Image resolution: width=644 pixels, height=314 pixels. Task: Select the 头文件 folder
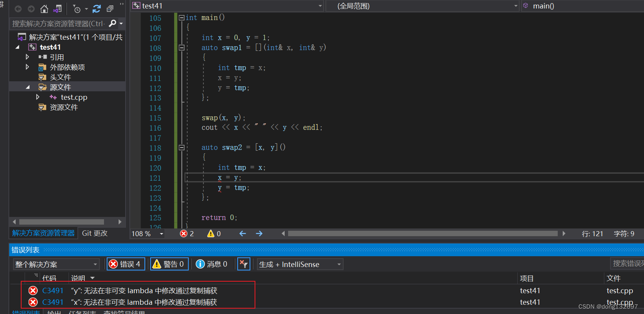(x=60, y=77)
